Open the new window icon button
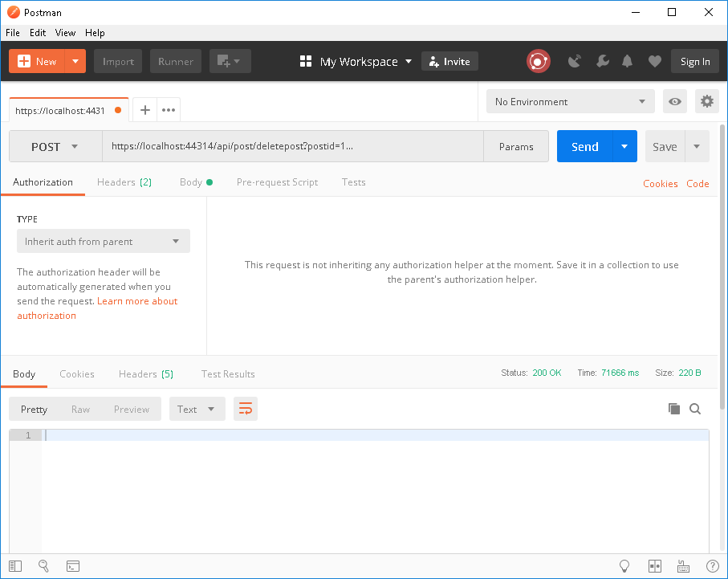This screenshot has height=579, width=728. (230, 61)
